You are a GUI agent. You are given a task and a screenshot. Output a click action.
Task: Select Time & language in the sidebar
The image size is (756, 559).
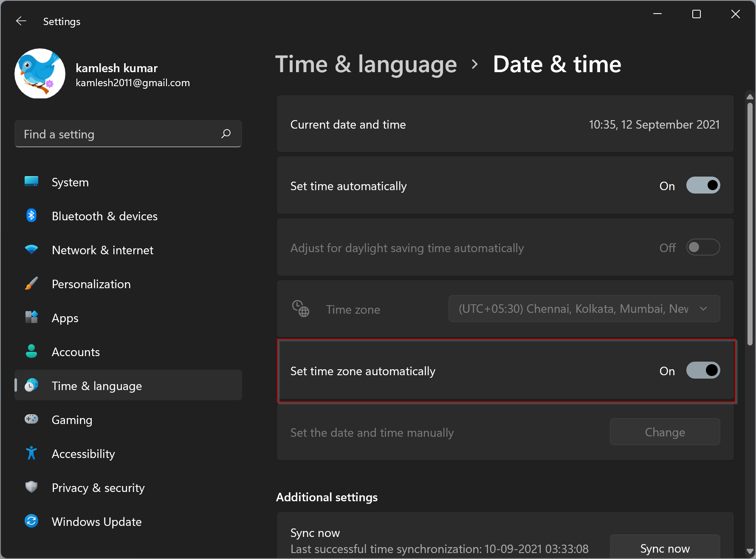(x=96, y=386)
